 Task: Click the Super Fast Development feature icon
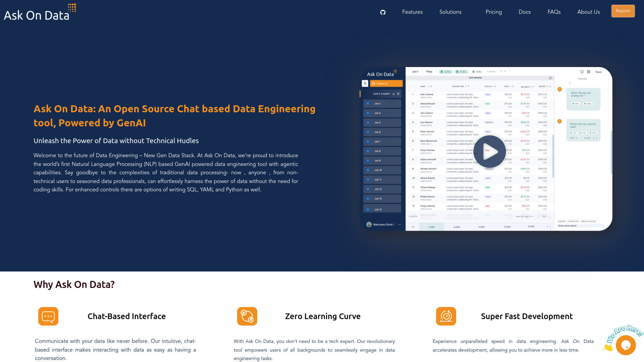pos(446,316)
